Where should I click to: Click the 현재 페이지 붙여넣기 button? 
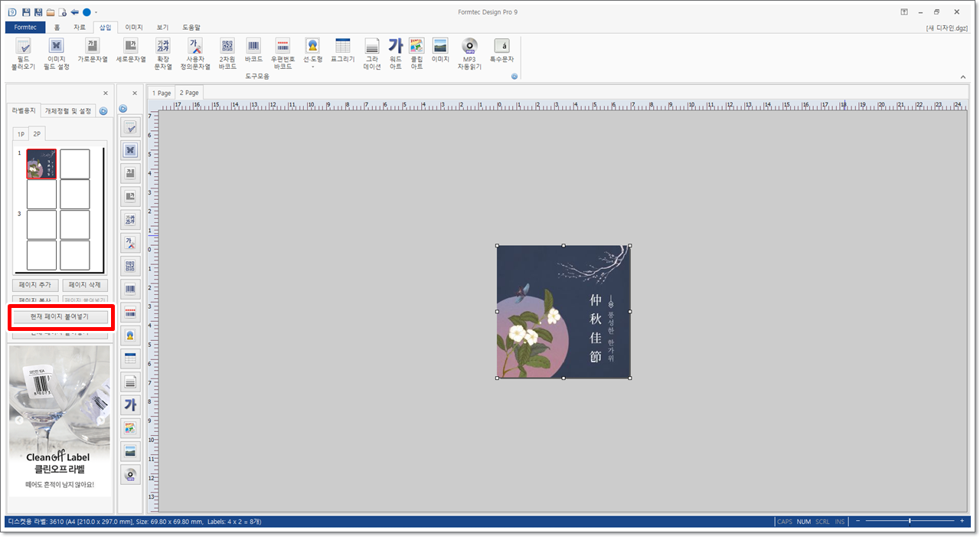[60, 316]
